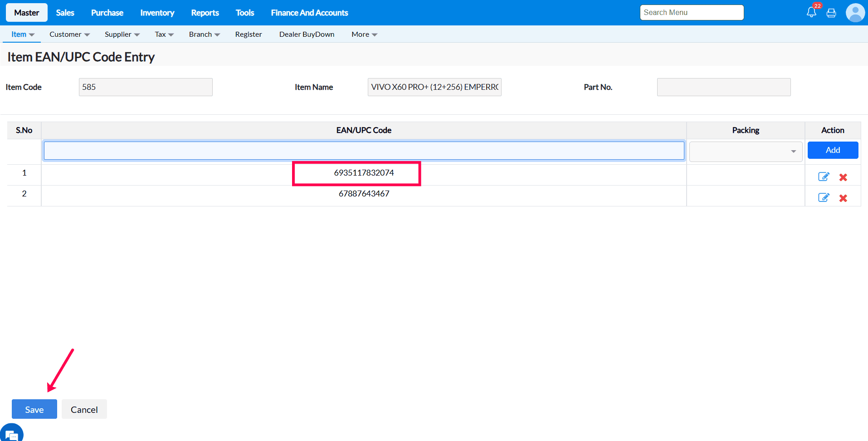868x441 pixels.
Task: Open the chat support bubble icon
Action: tap(12, 434)
